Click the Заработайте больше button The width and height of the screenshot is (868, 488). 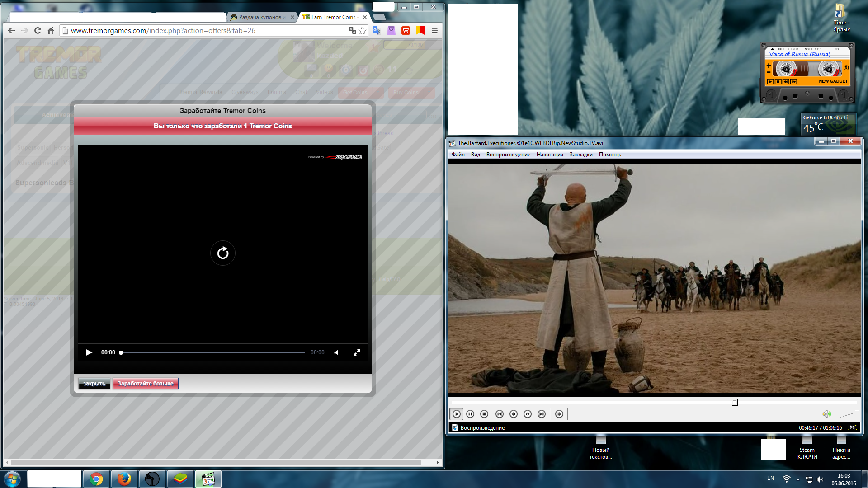(145, 384)
